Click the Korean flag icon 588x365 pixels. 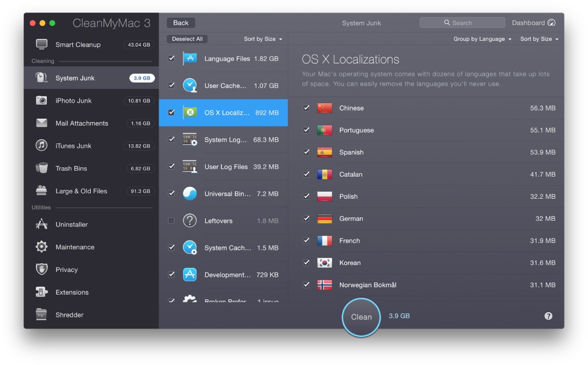(x=325, y=263)
